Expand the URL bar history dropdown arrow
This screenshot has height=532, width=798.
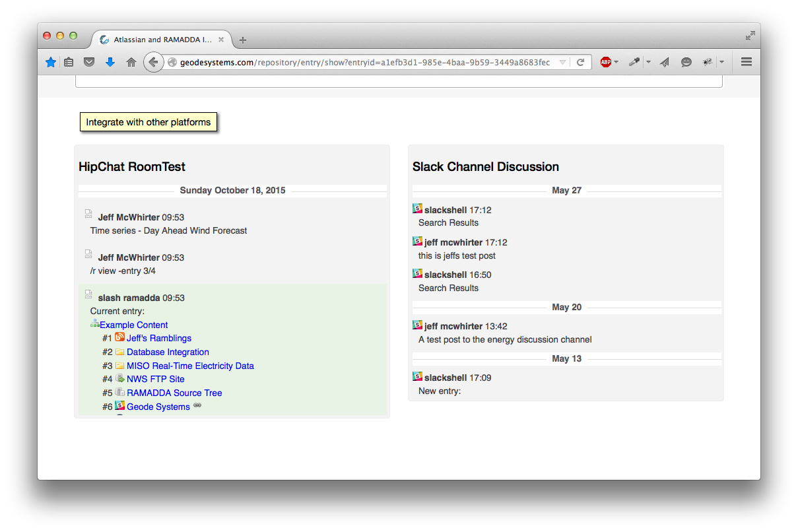562,63
